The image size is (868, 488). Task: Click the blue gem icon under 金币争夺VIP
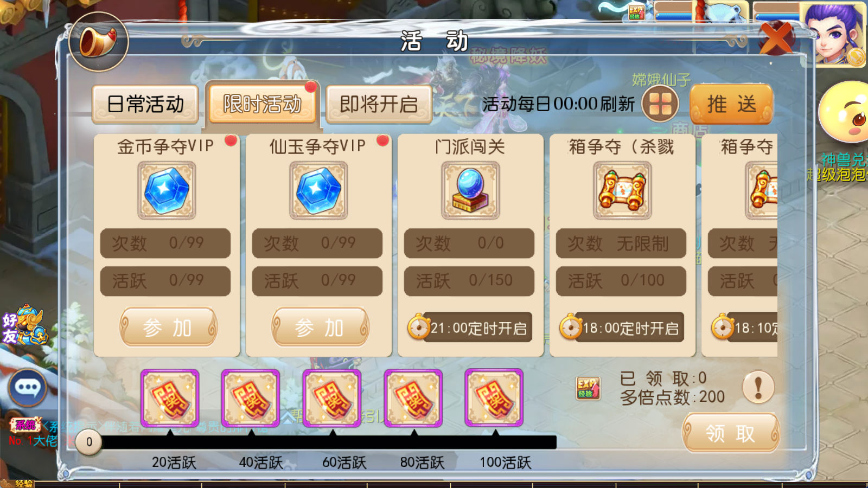tap(167, 190)
